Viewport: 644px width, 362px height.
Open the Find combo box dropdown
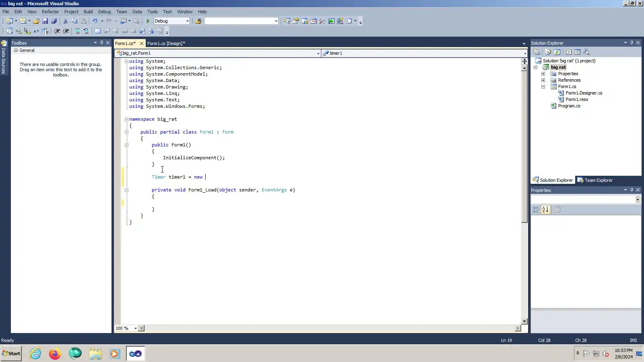coord(276,21)
